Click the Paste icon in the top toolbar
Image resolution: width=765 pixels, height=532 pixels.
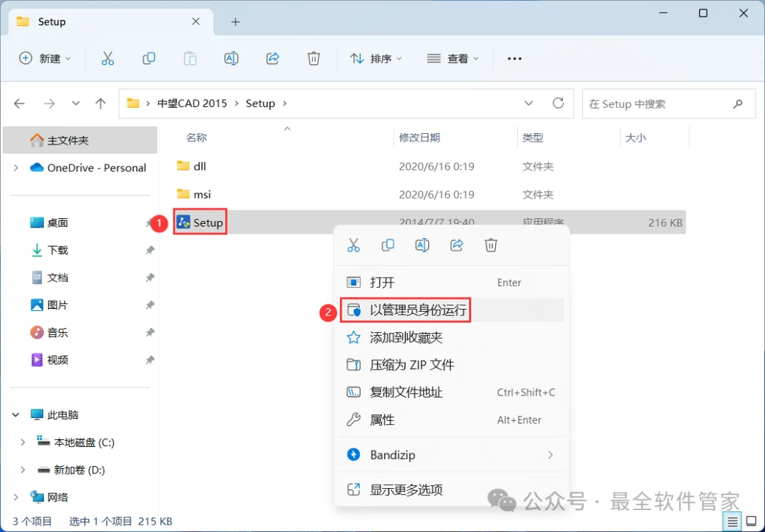[190, 59]
